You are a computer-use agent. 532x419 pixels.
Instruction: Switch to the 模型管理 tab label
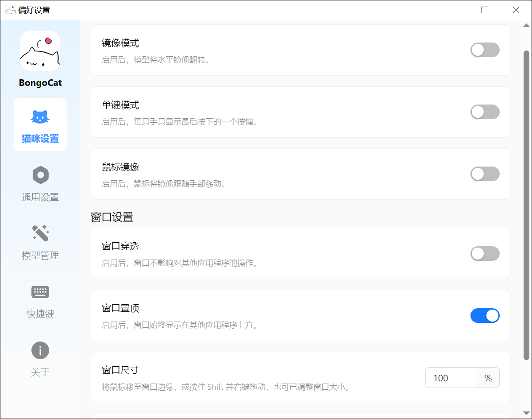click(x=40, y=256)
